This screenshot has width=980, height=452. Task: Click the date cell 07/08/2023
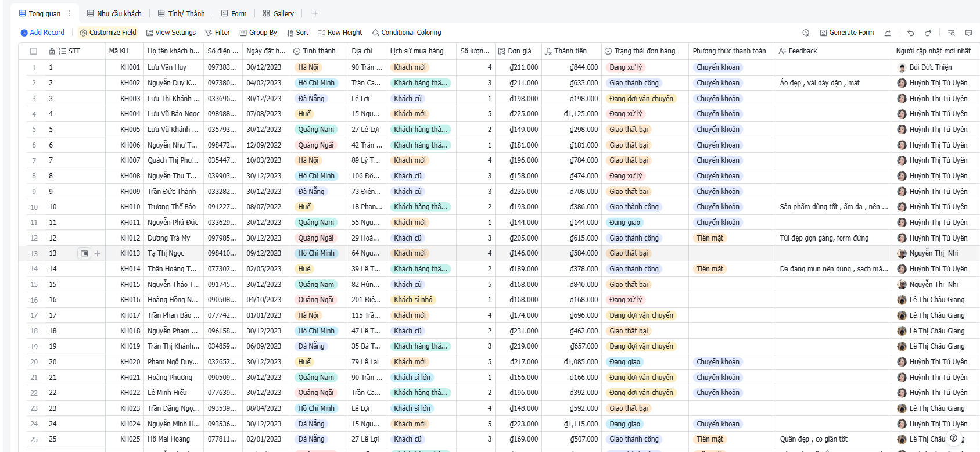(266, 114)
